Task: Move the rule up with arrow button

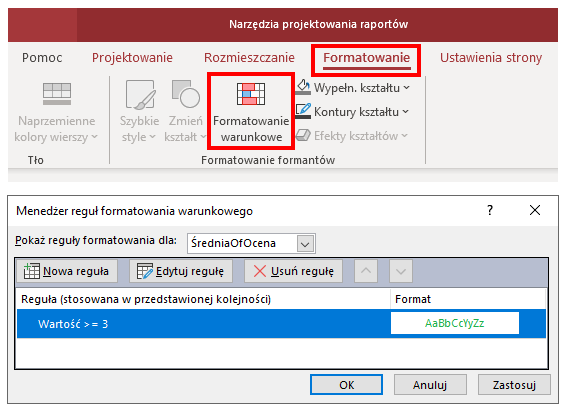Action: tap(366, 271)
